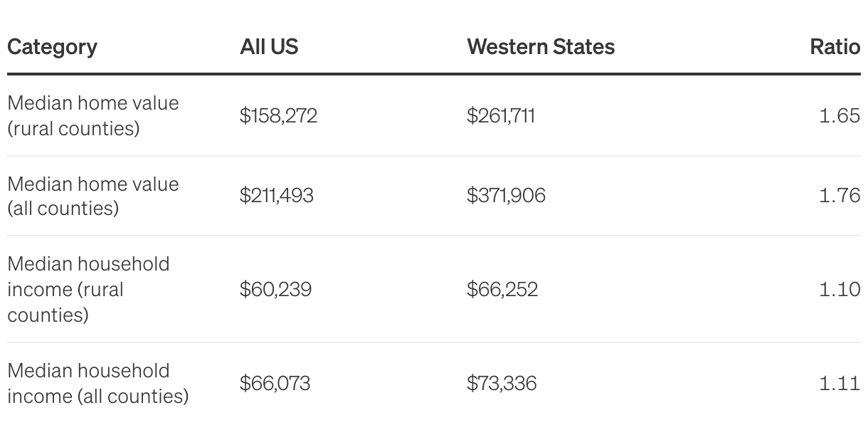Select the Median home value (all counties) label

pyautogui.click(x=93, y=196)
